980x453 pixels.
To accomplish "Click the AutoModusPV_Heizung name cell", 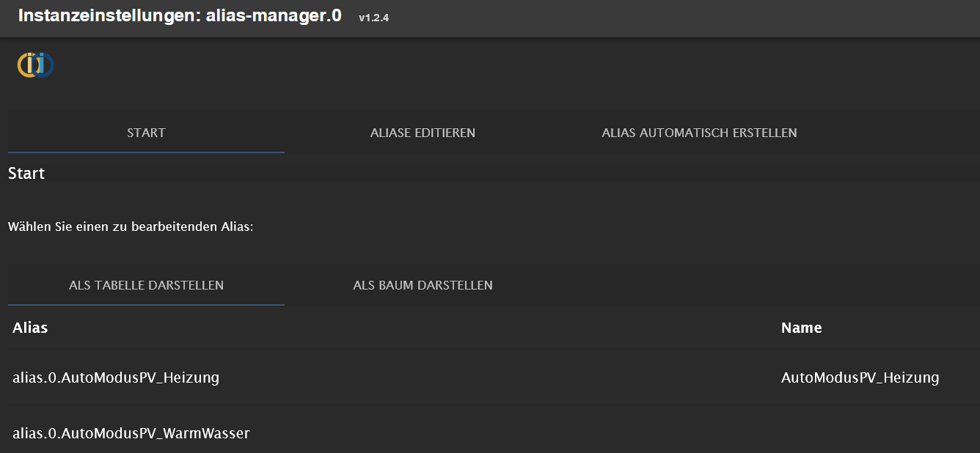I will coord(860,377).
